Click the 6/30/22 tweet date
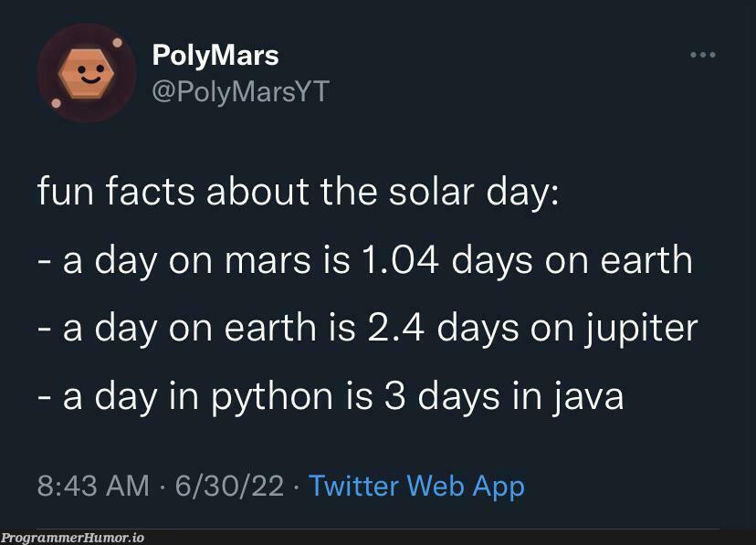 (x=228, y=485)
